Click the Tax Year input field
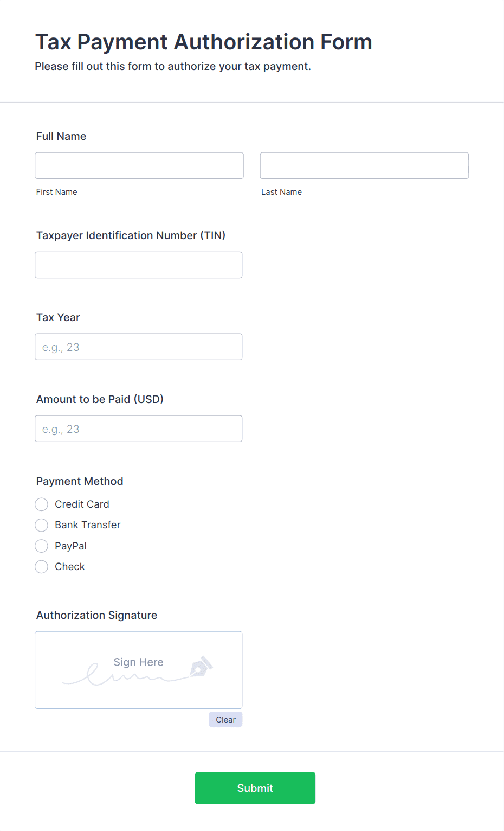The height and width of the screenshot is (831, 504). [138, 347]
